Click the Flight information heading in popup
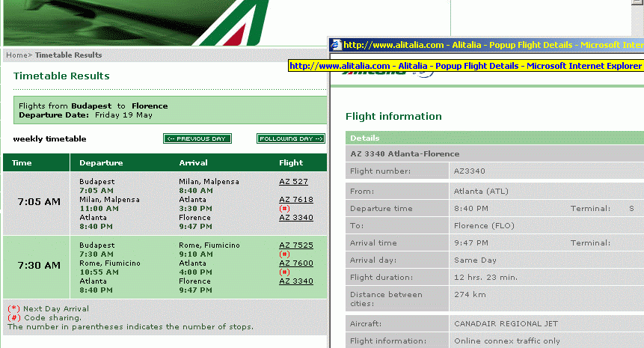Viewport: 644px width, 348px height. 393,116
